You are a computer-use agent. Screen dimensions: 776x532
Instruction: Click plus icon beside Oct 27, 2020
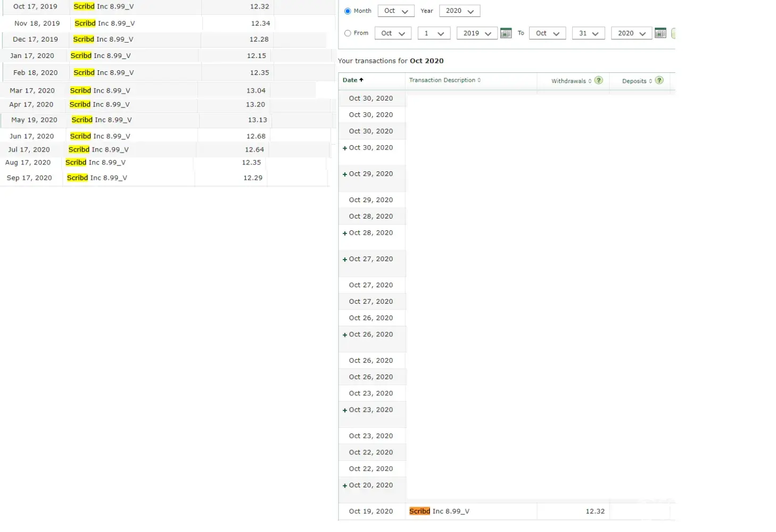click(345, 260)
